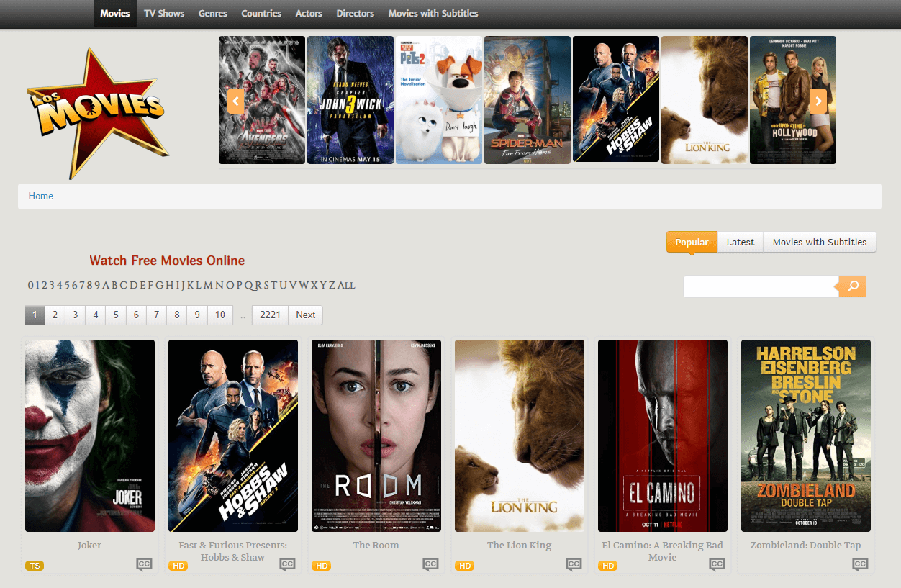Viewport: 901px width, 588px height.
Task: Go to page 10
Action: pyautogui.click(x=220, y=315)
